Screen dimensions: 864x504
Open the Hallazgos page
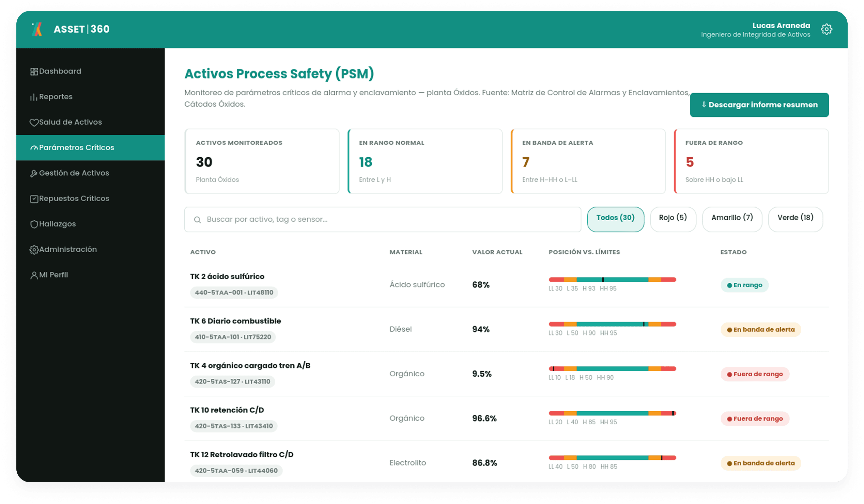[91, 224]
